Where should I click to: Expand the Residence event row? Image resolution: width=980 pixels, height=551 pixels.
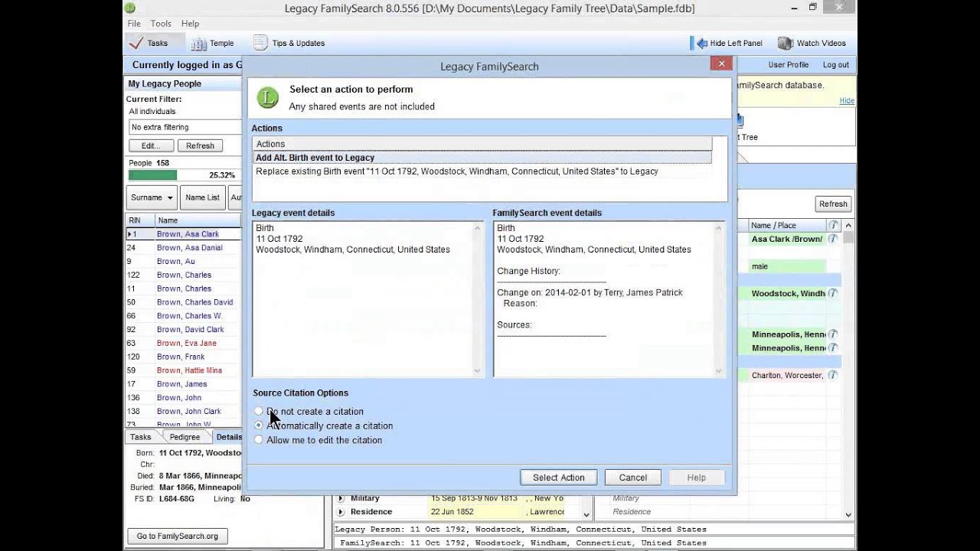pyautogui.click(x=341, y=512)
